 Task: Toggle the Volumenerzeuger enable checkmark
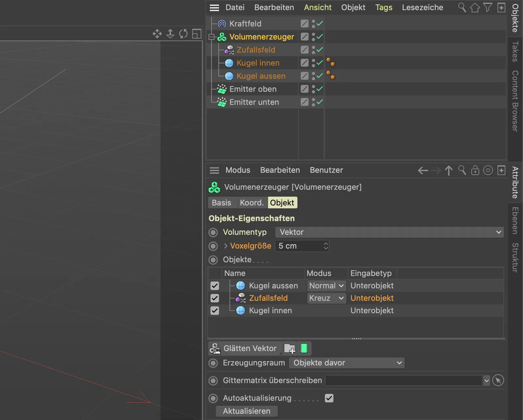[320, 37]
